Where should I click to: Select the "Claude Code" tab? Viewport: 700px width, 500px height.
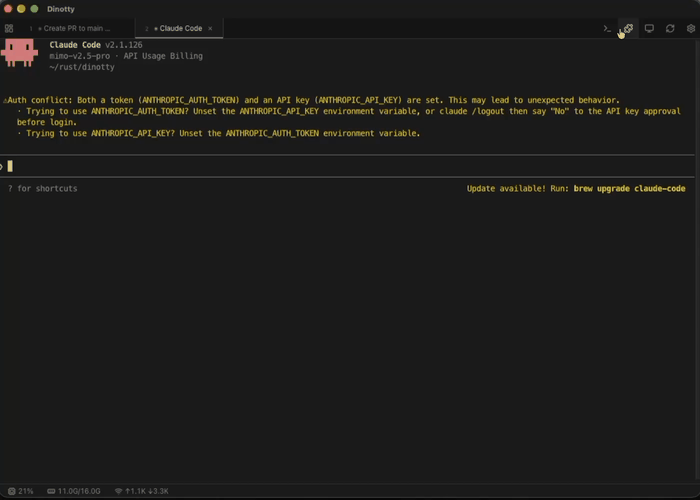point(180,29)
